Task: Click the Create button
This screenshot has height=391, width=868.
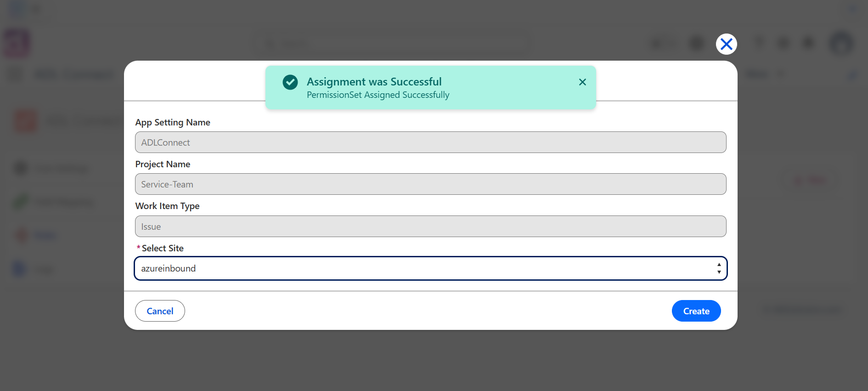Action: (x=696, y=311)
